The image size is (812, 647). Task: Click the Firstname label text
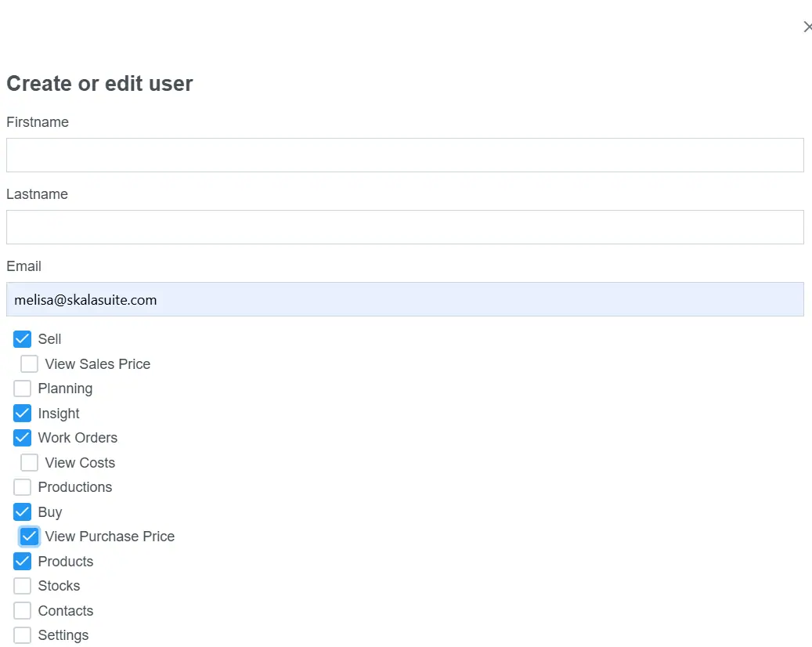38,121
